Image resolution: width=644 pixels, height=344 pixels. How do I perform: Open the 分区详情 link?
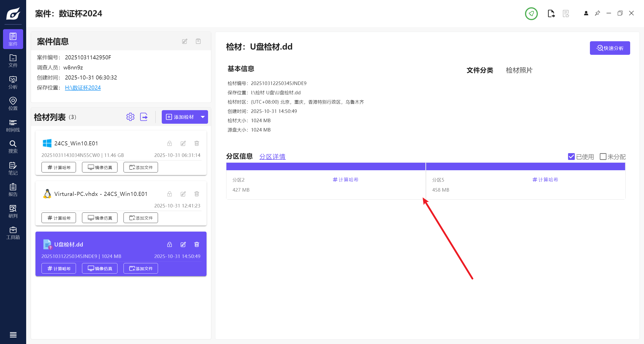[272, 157]
